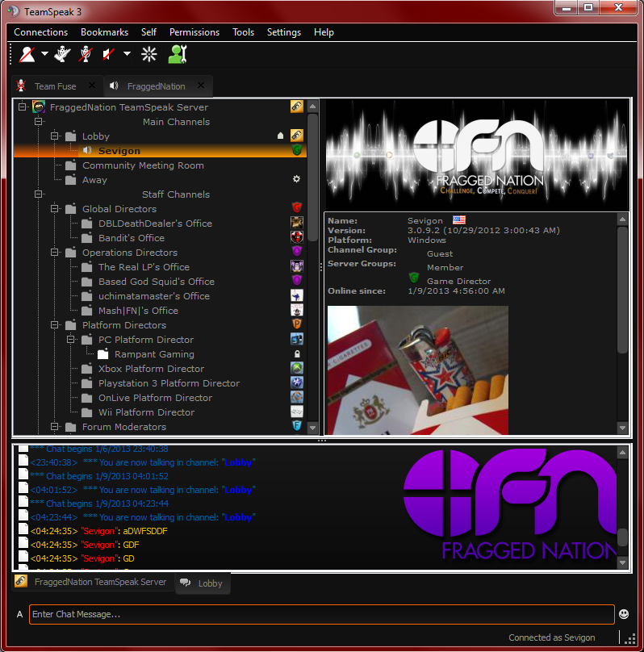This screenshot has width=644, height=652.
Task: Click purple shield icon on Operations Directors row
Action: 297,251
